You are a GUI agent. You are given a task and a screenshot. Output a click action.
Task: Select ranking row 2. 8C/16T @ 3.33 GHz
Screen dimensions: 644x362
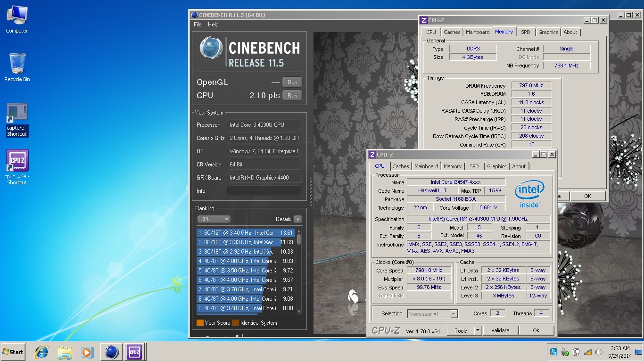(x=245, y=242)
